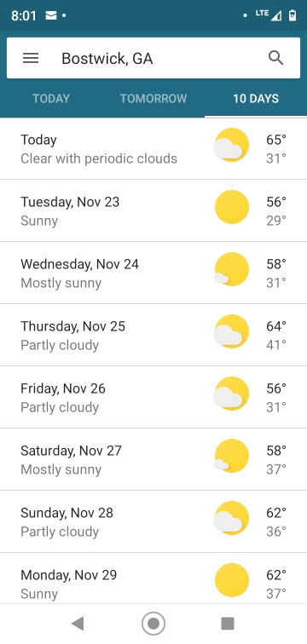Tap the Android recent apps square

[228, 624]
